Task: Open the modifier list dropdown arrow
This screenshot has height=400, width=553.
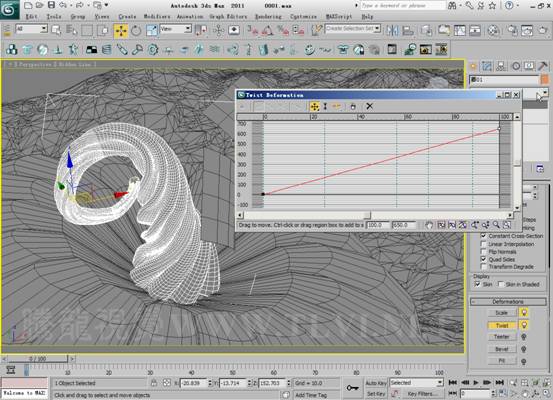Action: [x=545, y=92]
